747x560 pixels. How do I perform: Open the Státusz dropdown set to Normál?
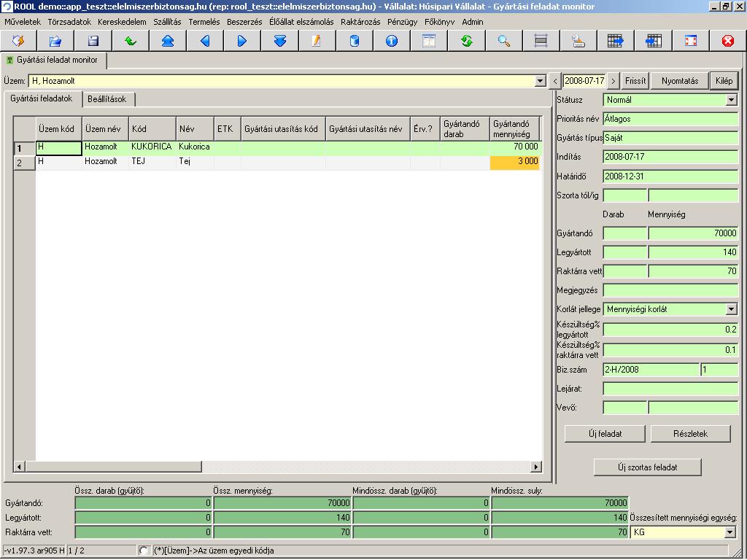point(732,100)
